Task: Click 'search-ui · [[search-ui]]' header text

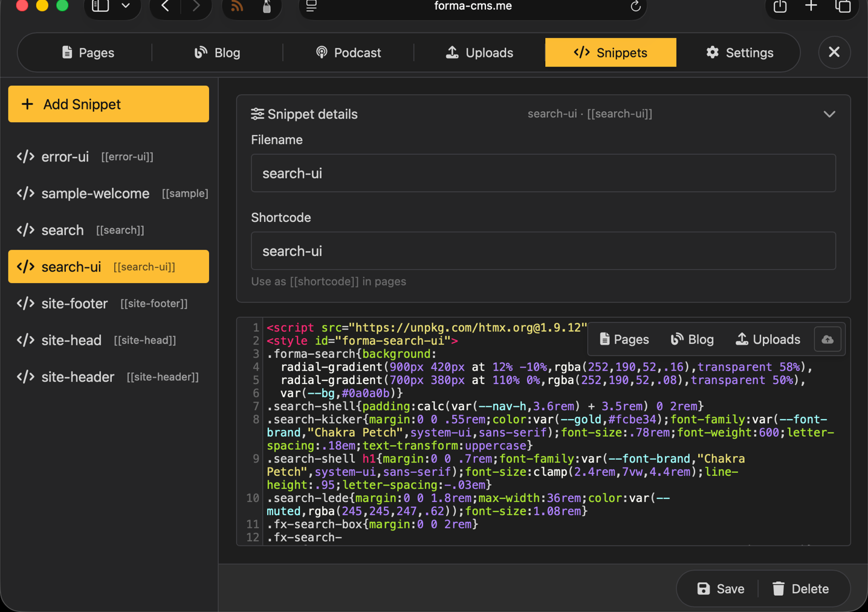Action: point(590,114)
